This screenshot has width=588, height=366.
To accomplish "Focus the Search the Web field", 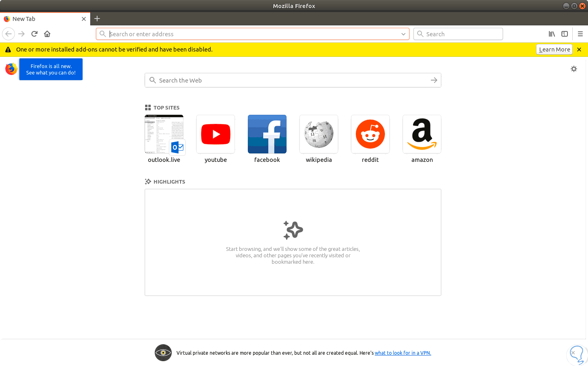I will click(x=293, y=80).
